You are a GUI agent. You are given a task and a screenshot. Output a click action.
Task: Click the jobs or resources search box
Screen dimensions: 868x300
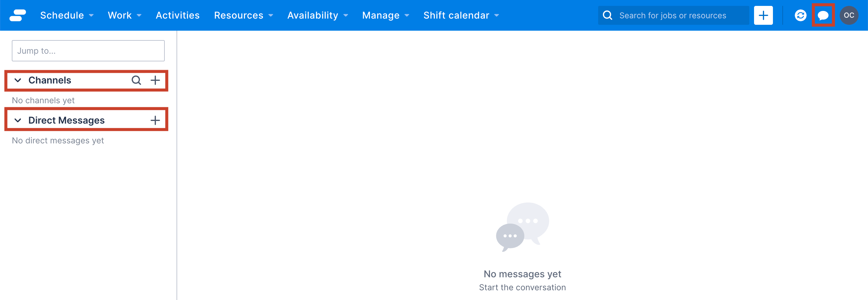(670, 15)
